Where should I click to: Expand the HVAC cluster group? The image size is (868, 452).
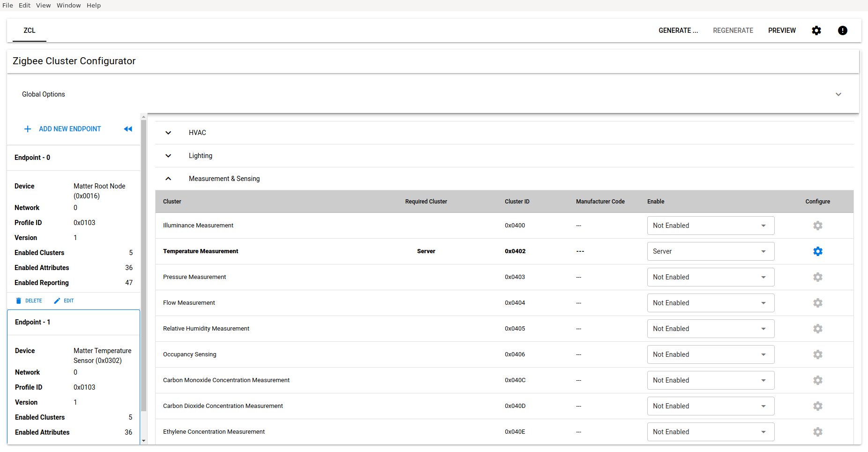(x=168, y=133)
